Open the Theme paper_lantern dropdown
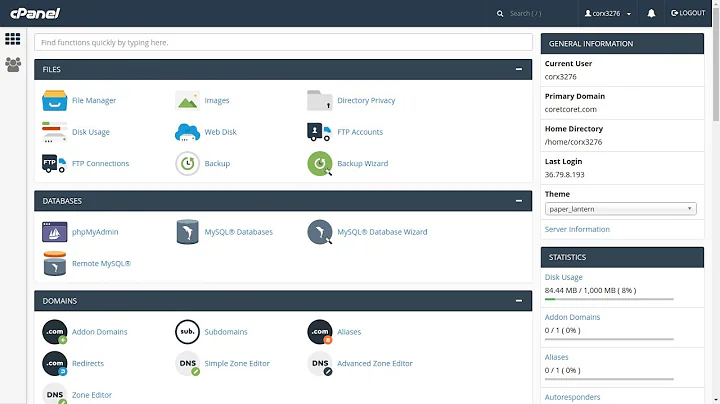Viewport: 720px width, 404px height. [620, 209]
